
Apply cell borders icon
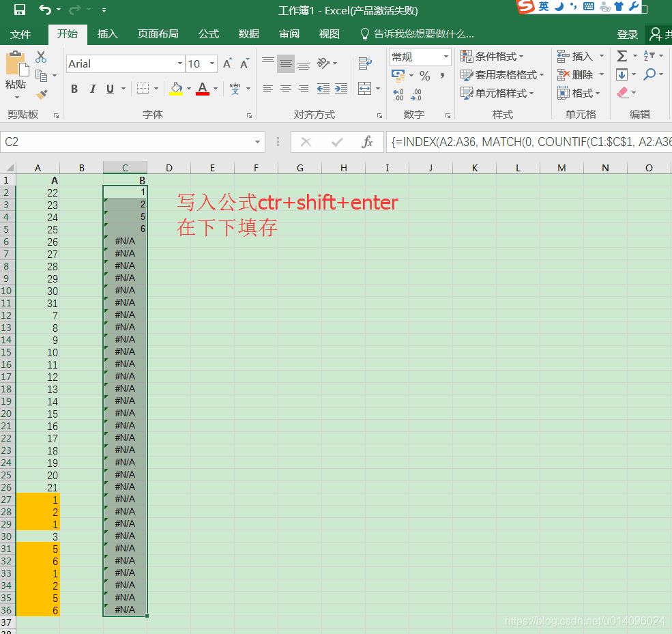point(143,89)
